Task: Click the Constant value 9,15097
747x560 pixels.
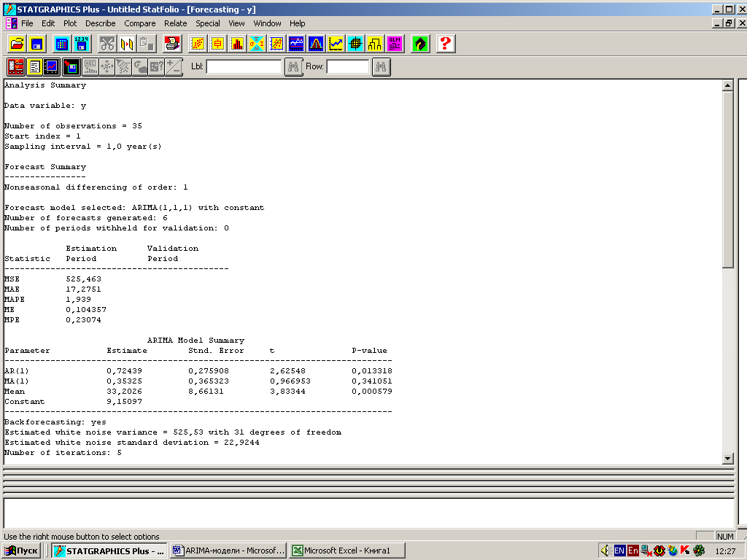Action: click(124, 402)
